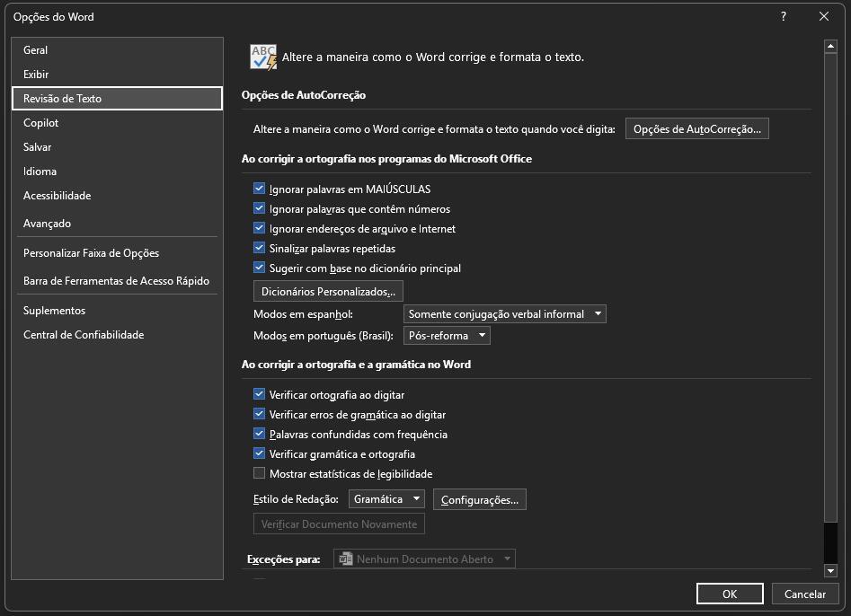
Task: Click the scrollbar down arrow
Action: point(830,570)
